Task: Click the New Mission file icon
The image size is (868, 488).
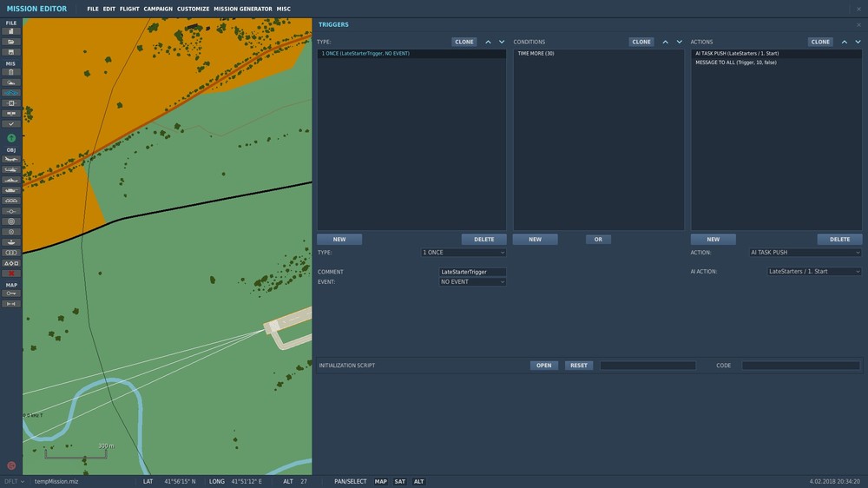Action: [x=10, y=31]
